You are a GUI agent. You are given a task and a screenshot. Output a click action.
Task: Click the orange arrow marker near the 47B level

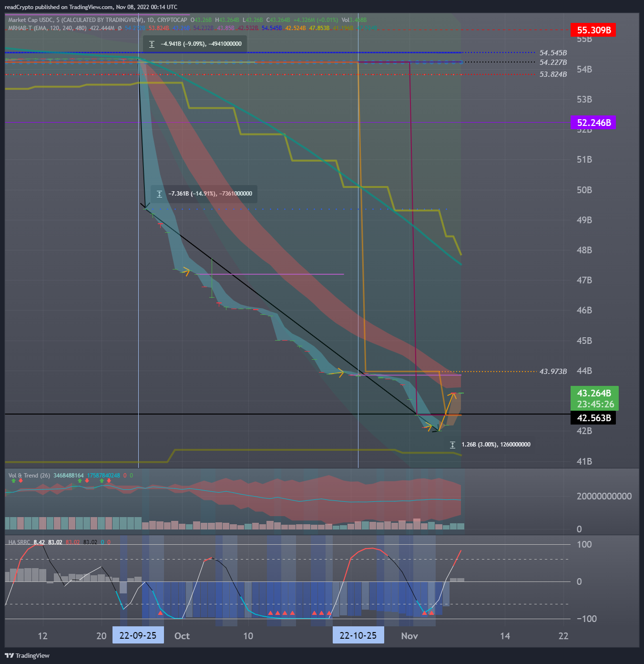pos(186,272)
